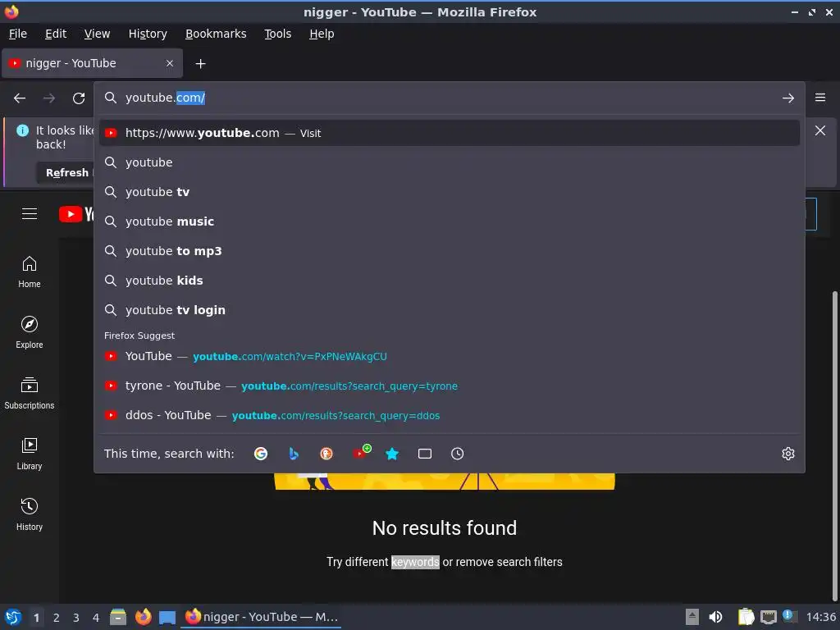Search this time with DuckDuckGo
This screenshot has height=630, width=840.
tap(326, 454)
